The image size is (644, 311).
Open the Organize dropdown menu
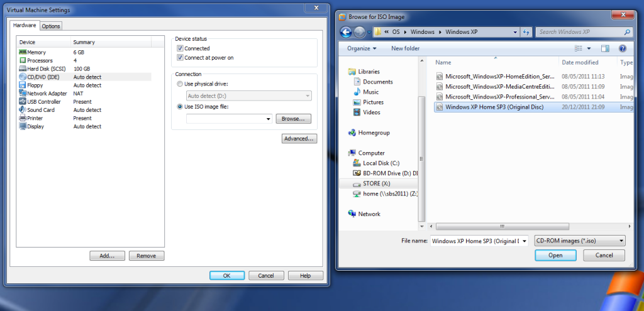(x=362, y=48)
